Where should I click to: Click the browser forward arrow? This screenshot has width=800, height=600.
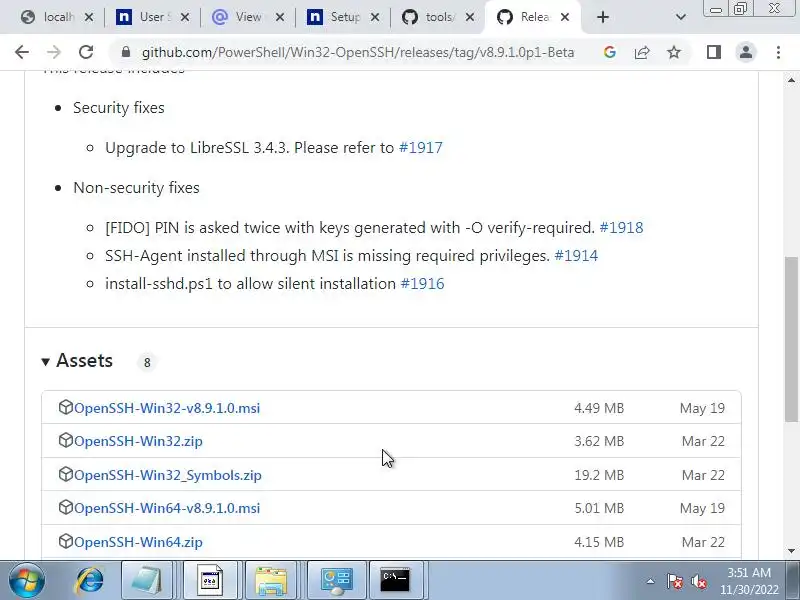pyautogui.click(x=54, y=52)
